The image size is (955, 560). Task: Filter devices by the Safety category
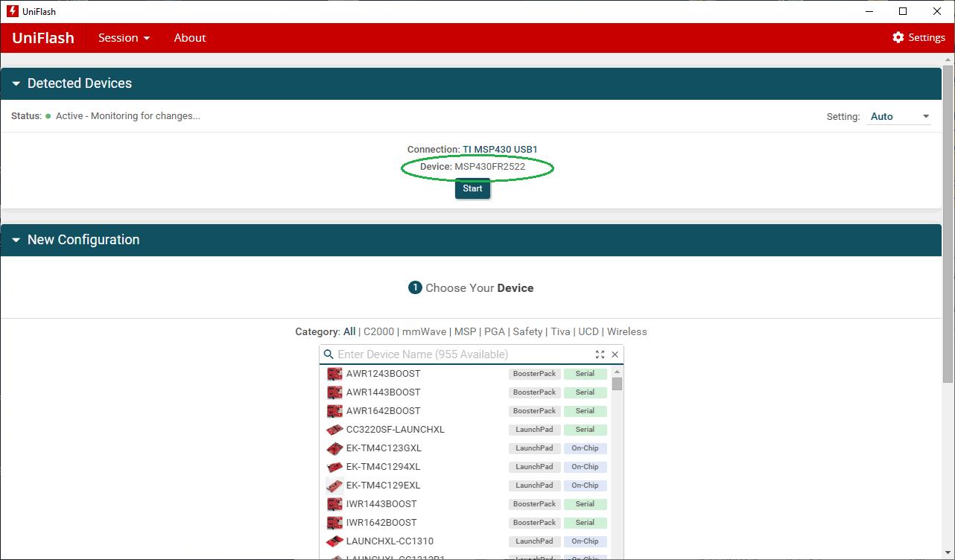pyautogui.click(x=527, y=332)
